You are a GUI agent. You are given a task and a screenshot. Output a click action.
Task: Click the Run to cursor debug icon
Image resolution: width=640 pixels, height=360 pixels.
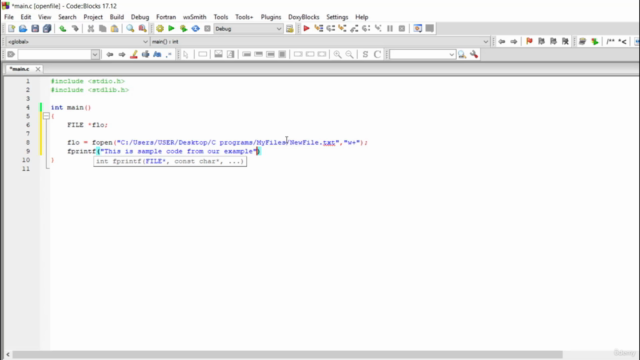[x=318, y=29]
